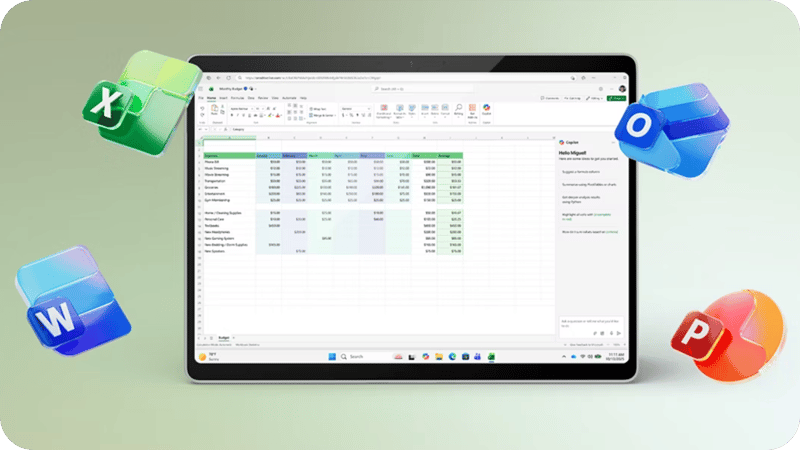
Task: Click the Excel icon on the taskbar
Action: point(491,357)
